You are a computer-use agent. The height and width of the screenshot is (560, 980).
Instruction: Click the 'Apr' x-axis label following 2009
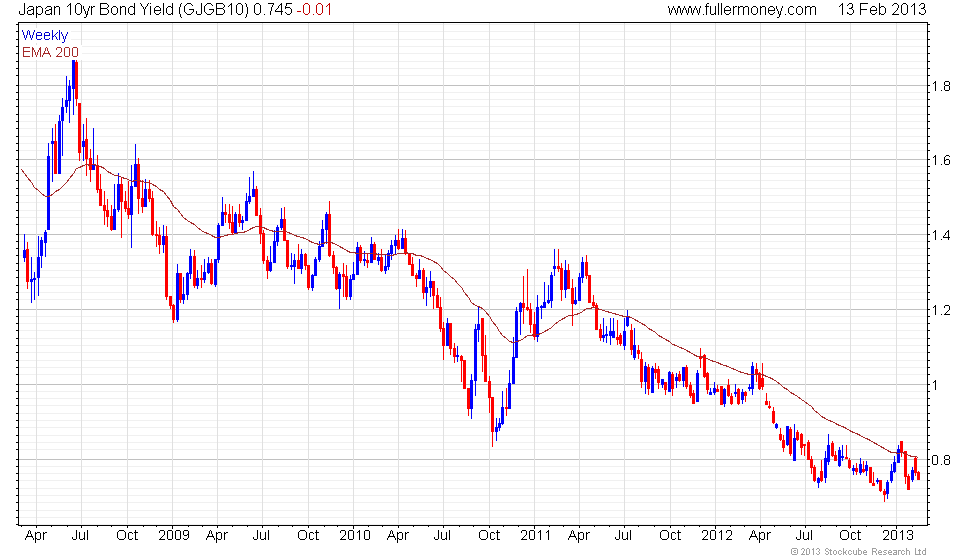pos(217,536)
